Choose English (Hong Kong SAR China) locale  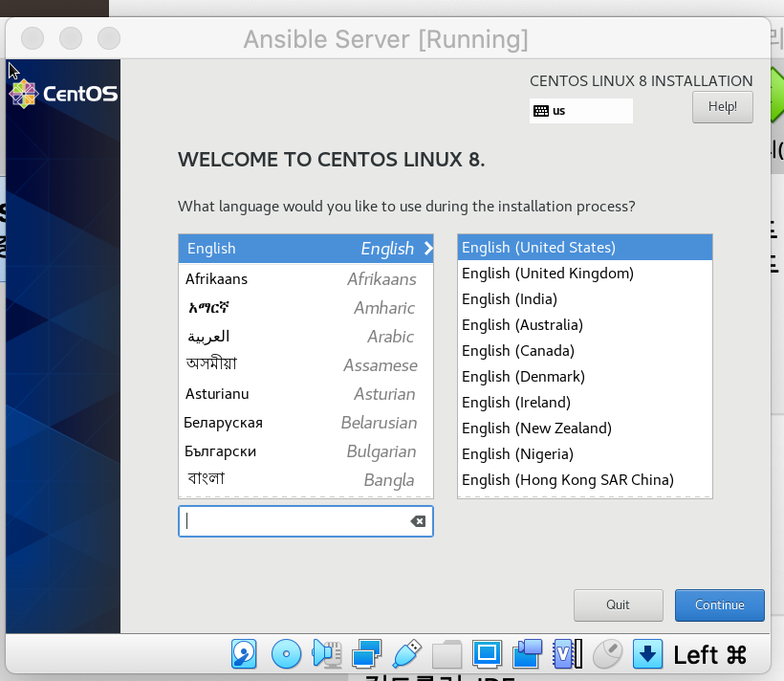(585, 480)
